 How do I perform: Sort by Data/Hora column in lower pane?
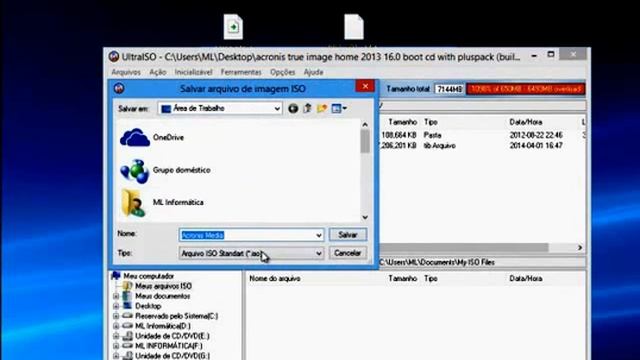526,279
